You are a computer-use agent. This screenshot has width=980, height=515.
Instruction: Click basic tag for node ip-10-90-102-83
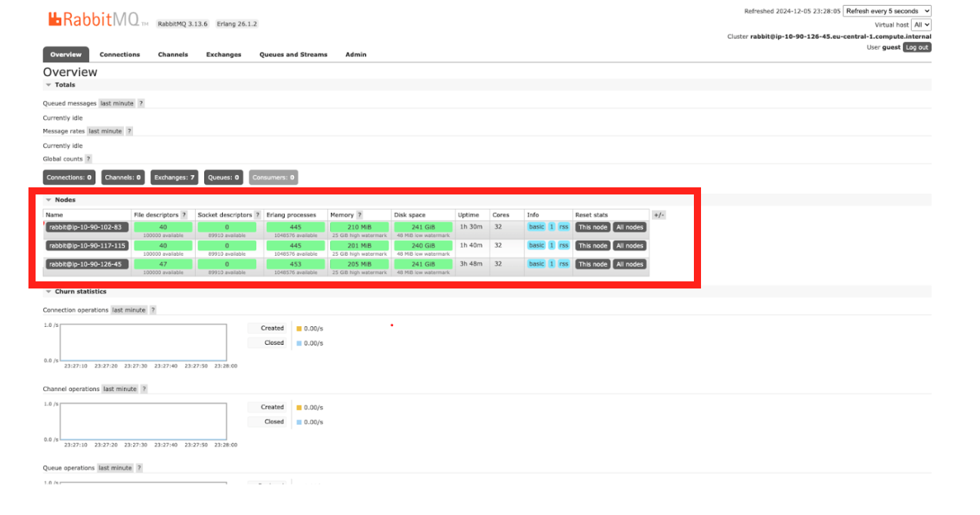(537, 227)
